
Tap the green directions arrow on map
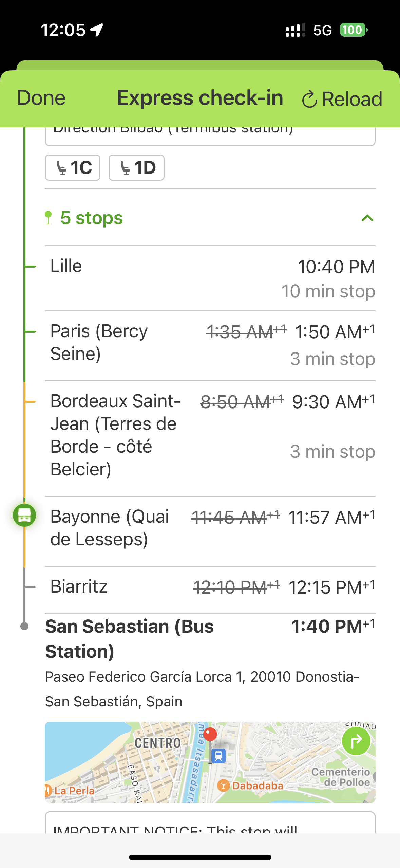(356, 741)
